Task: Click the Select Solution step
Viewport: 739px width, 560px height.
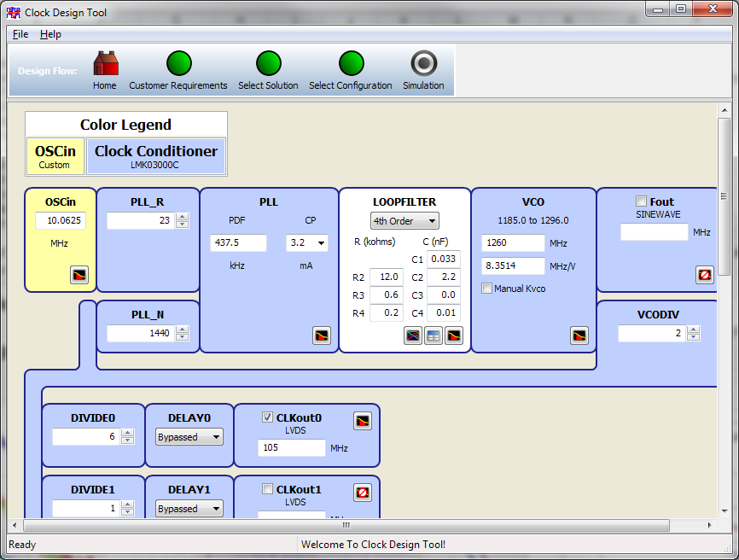Action: (268, 61)
